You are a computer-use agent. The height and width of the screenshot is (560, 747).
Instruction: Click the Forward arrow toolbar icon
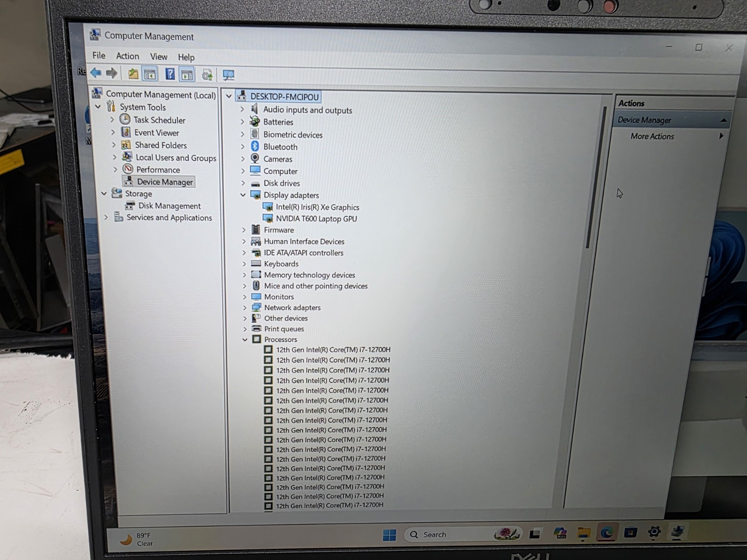coord(112,73)
